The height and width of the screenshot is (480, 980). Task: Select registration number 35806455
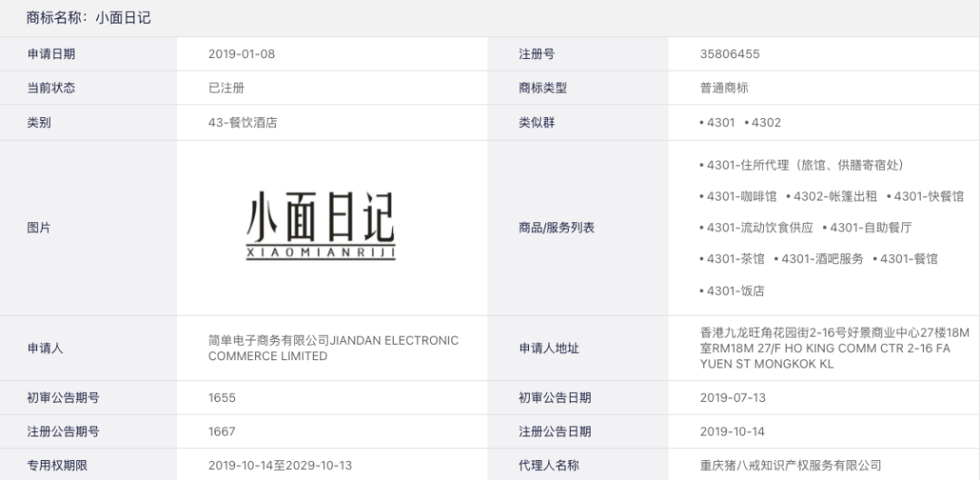point(730,54)
